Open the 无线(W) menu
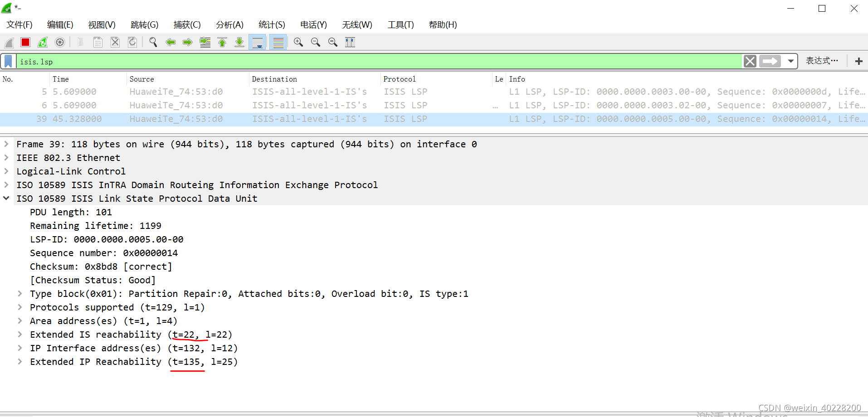Viewport: 868px width, 417px height. pyautogui.click(x=357, y=25)
